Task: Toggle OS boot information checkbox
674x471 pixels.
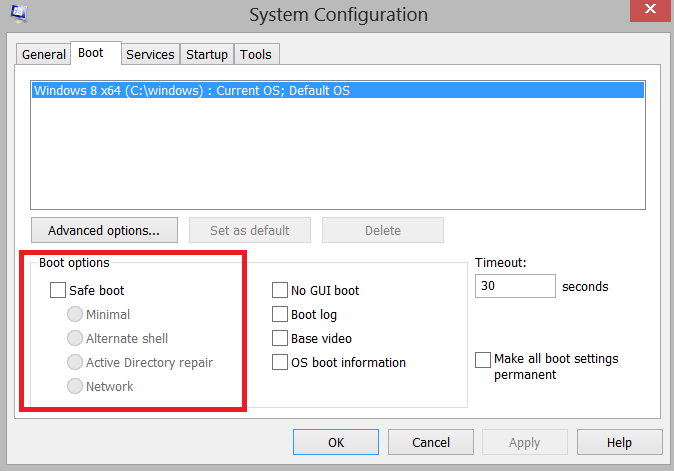Action: [x=280, y=362]
